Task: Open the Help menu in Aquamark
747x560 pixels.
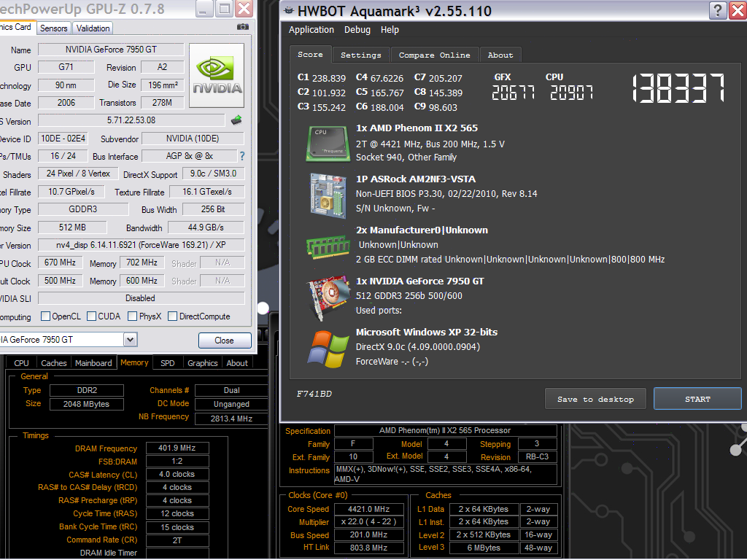Action: click(390, 29)
